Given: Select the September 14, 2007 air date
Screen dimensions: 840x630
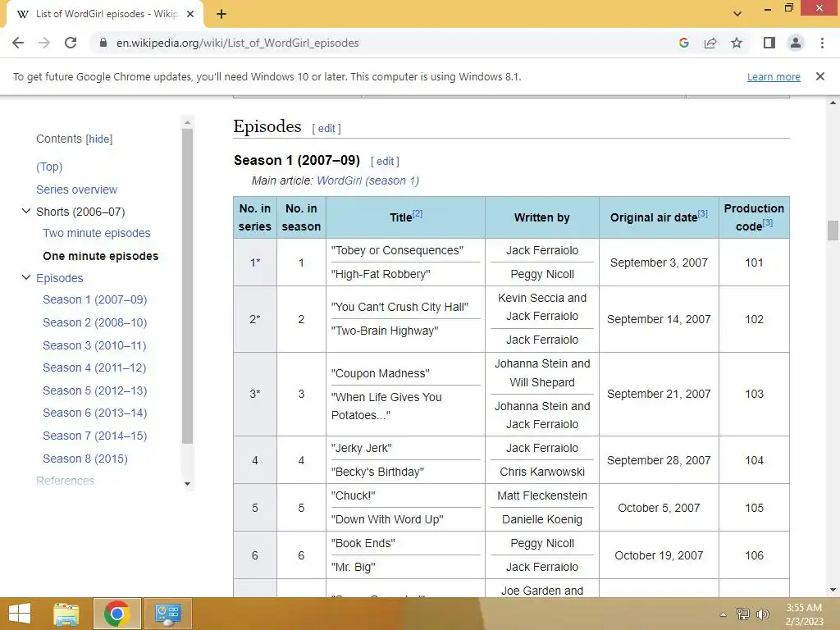Looking at the screenshot, I should pyautogui.click(x=659, y=319).
